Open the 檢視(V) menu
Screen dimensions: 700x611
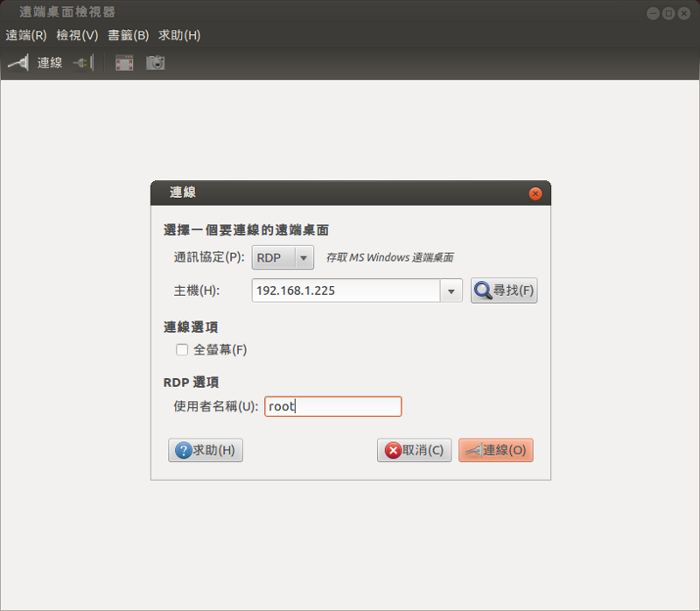[x=77, y=35]
